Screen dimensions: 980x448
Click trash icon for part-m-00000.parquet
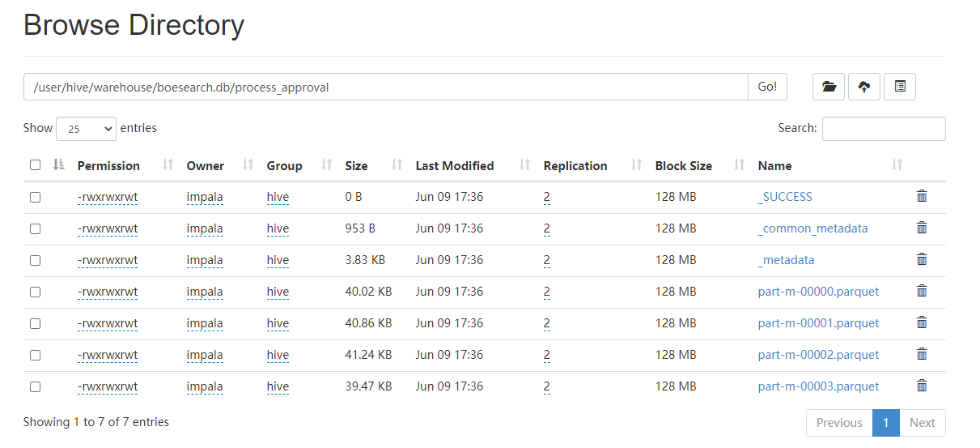pyautogui.click(x=922, y=291)
